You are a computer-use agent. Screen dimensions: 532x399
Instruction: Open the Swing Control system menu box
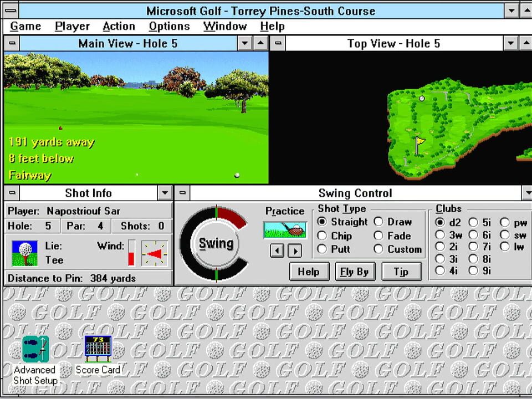pos(182,193)
